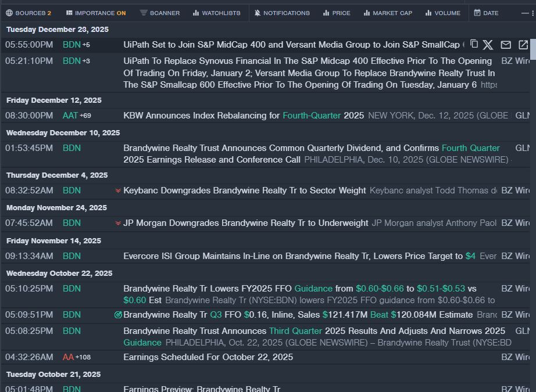
Task: Open the Price filter
Action: coord(337,13)
